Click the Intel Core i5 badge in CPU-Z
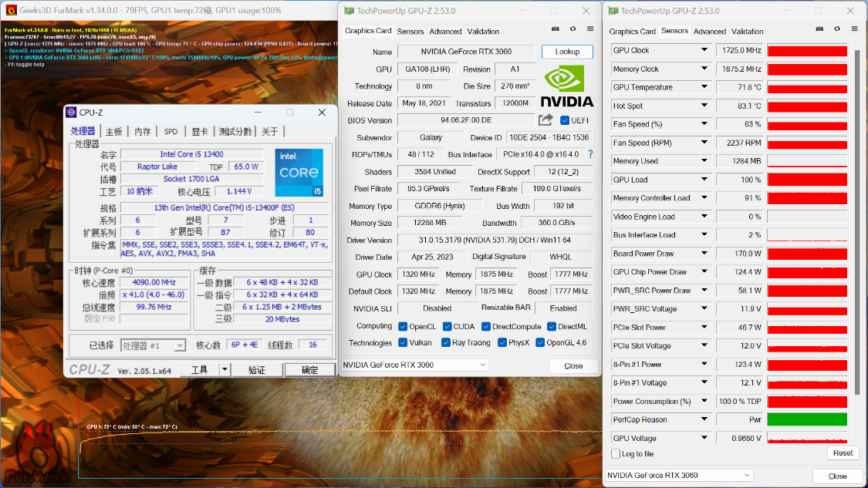868x488 pixels. coord(299,172)
